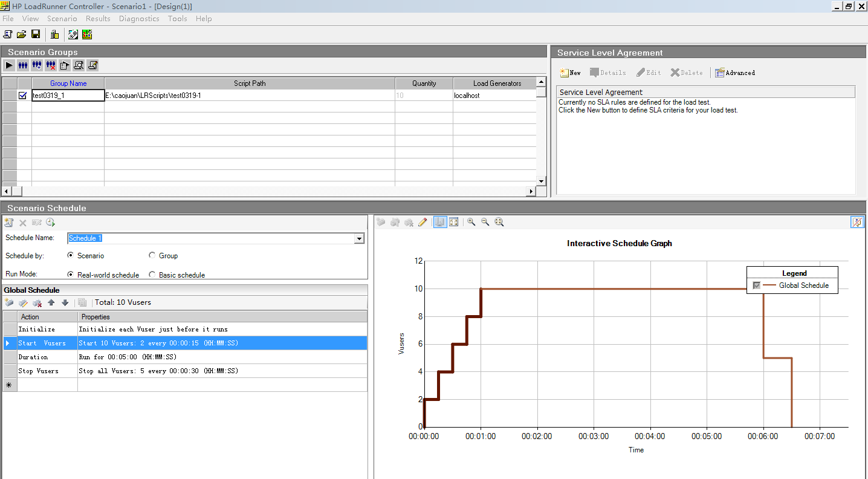This screenshot has height=479, width=868.
Task: Click Edit Action pencil icon in Global Schedule
Action: (23, 302)
